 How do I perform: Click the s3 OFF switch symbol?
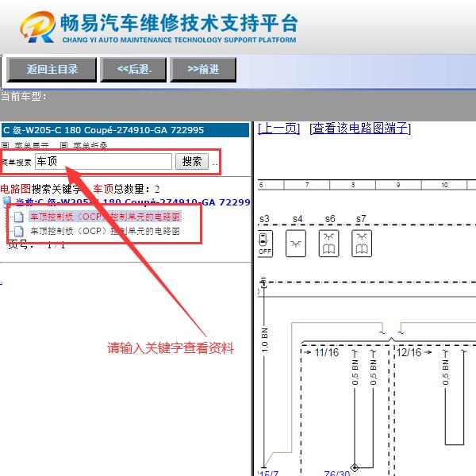click(x=265, y=244)
